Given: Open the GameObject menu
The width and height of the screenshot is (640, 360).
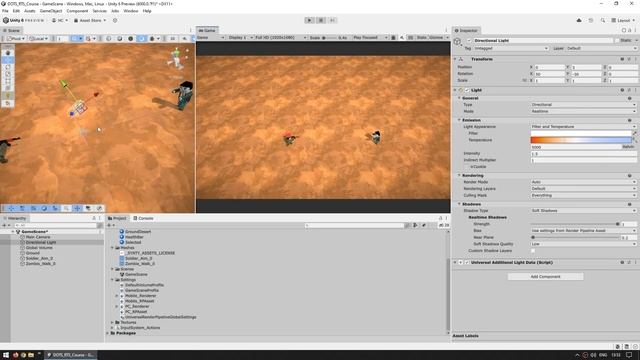Looking at the screenshot, I should 51,11.
